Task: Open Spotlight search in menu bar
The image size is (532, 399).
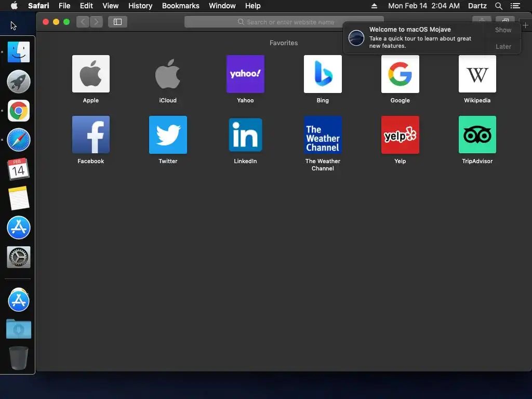Action: point(498,6)
